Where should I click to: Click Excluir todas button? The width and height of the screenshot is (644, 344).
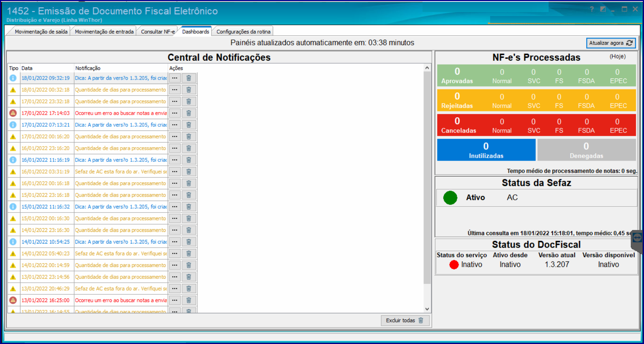pos(405,320)
